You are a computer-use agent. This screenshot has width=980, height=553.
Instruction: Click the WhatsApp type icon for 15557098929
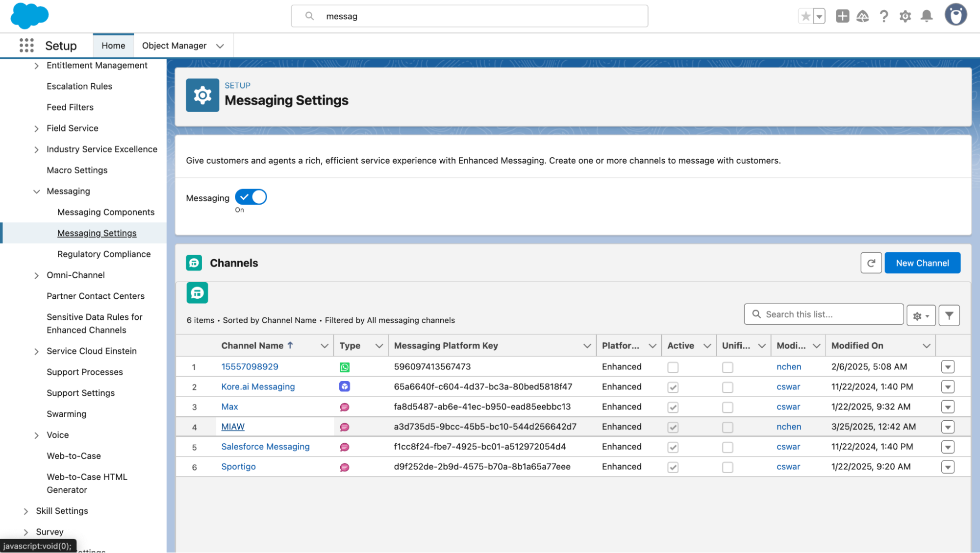coord(345,367)
